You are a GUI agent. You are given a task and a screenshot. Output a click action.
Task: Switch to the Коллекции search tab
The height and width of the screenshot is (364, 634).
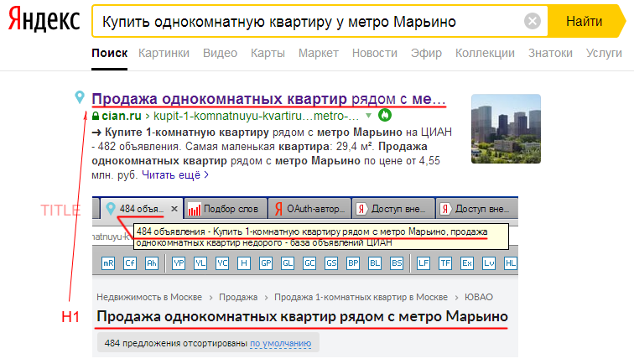tap(485, 53)
